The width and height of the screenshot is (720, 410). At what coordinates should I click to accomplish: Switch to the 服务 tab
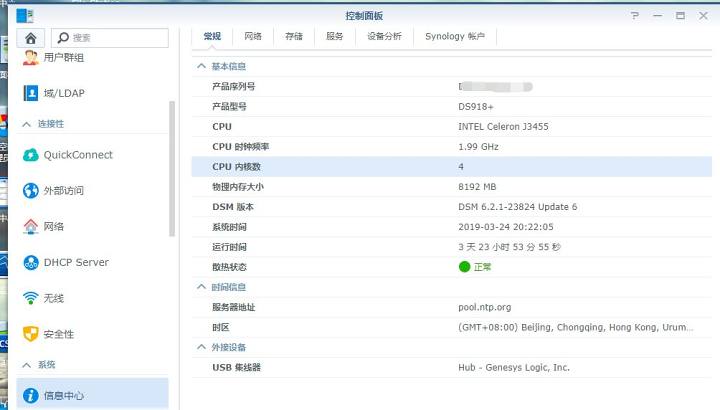tap(334, 36)
